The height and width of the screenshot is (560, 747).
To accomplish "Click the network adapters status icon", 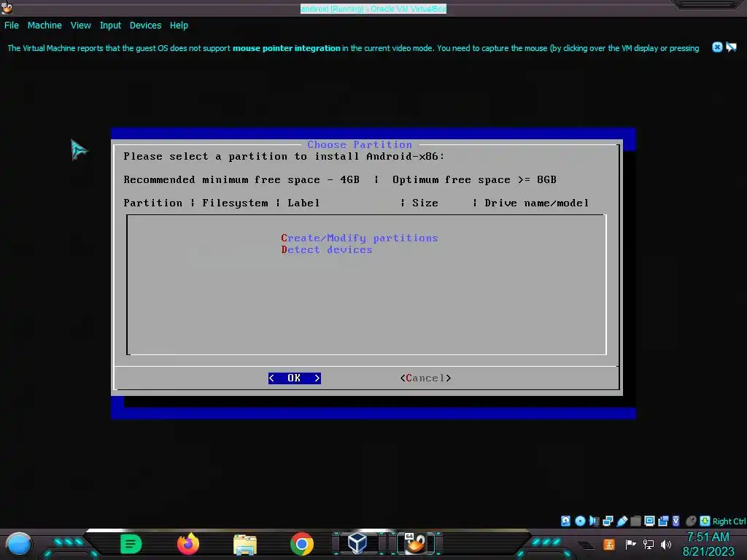I will point(608,521).
